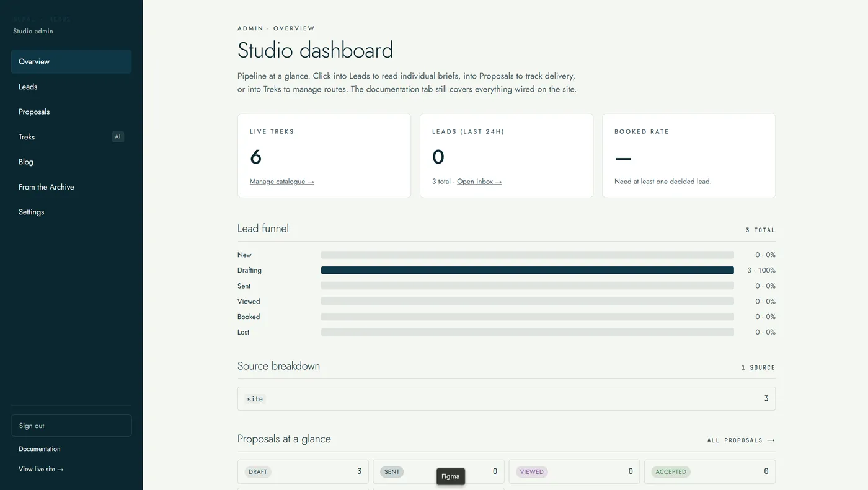Click the 'ADMIN · OVERVIEW' breadcrumb text
The width and height of the screenshot is (868, 490).
tap(276, 28)
